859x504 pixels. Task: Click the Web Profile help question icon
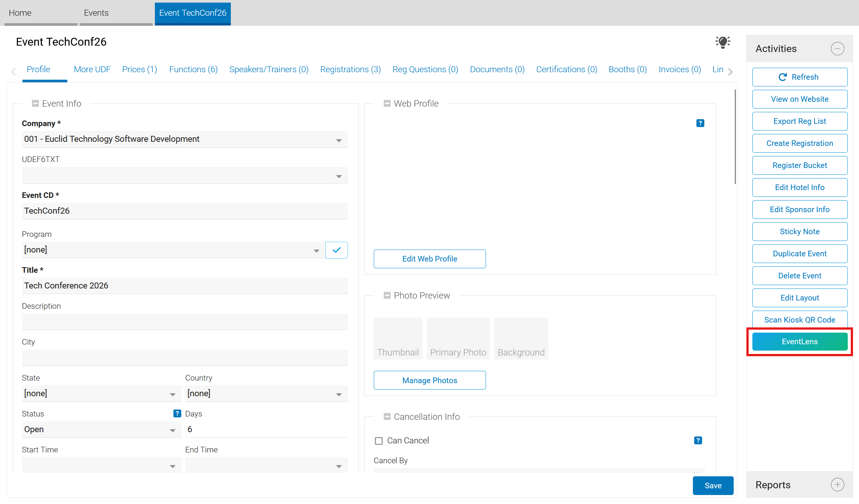(x=700, y=123)
